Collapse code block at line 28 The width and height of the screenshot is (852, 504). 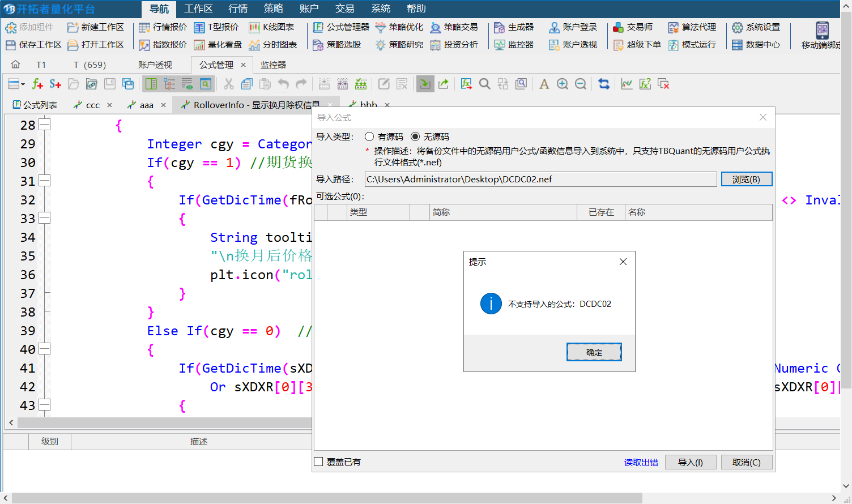[44, 125]
